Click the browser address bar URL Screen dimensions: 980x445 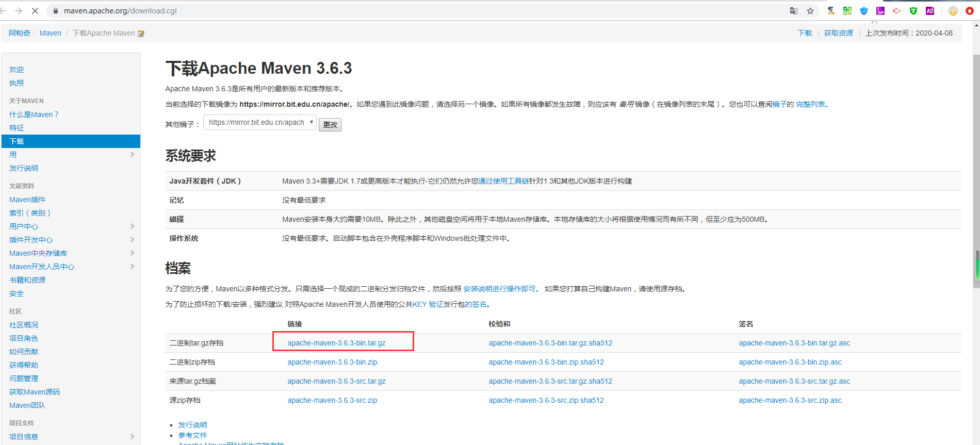click(120, 11)
